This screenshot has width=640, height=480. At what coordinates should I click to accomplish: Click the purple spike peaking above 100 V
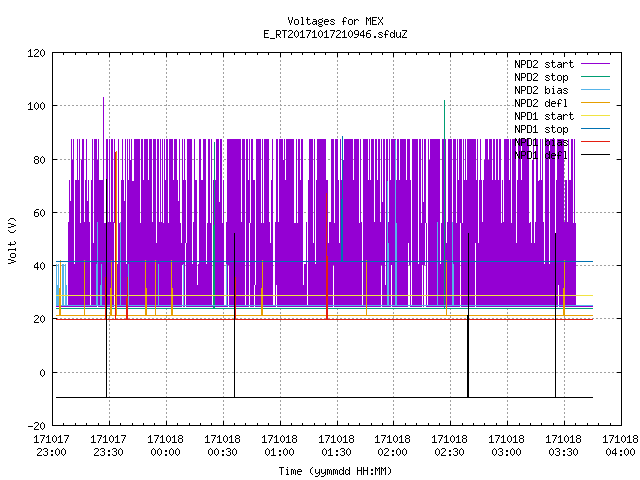pos(103,116)
